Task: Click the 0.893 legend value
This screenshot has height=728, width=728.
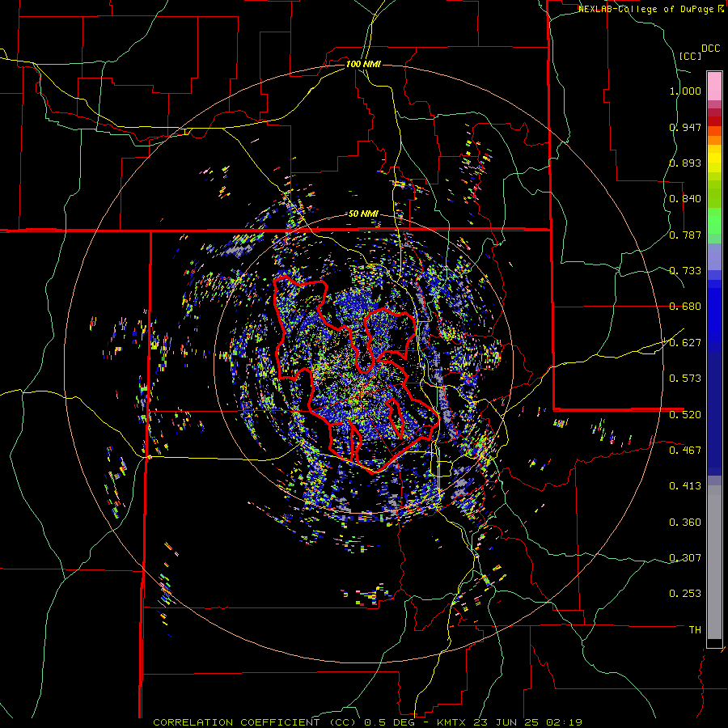Action: point(685,163)
